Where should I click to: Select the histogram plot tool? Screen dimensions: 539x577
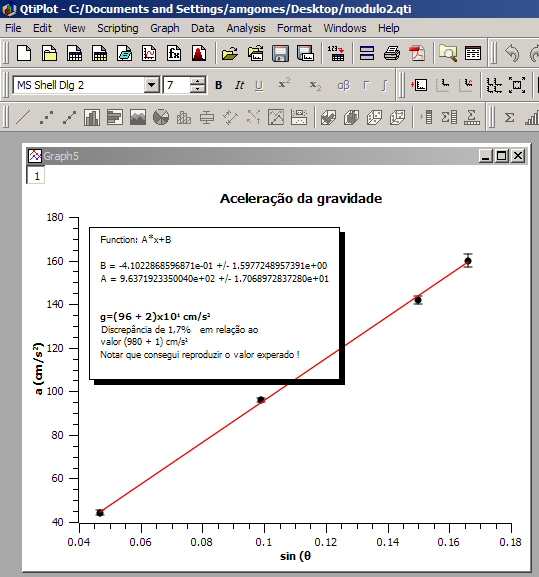click(184, 118)
